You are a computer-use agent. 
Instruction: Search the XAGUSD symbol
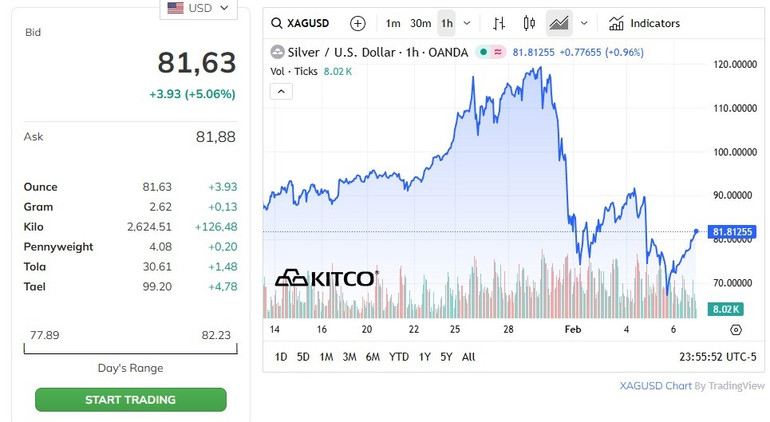[302, 23]
